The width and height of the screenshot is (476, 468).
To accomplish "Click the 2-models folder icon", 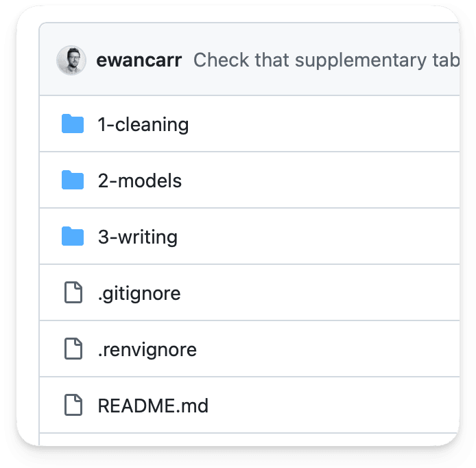I will [72, 180].
